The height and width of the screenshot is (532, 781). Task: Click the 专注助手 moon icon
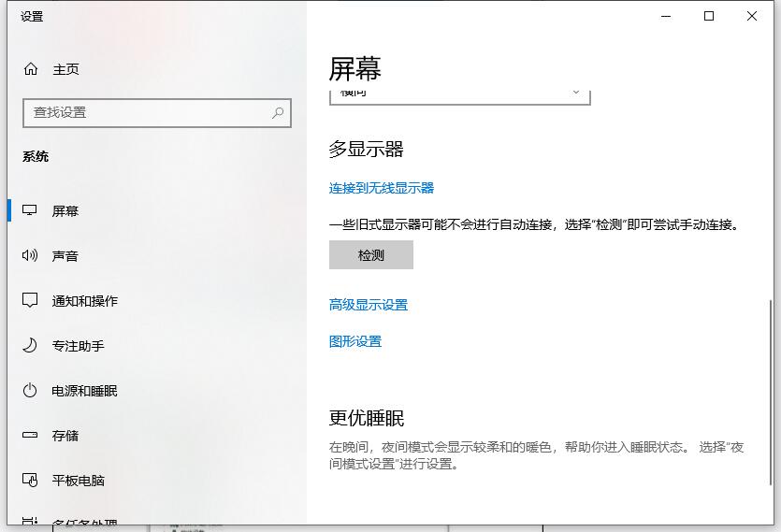pyautogui.click(x=30, y=345)
